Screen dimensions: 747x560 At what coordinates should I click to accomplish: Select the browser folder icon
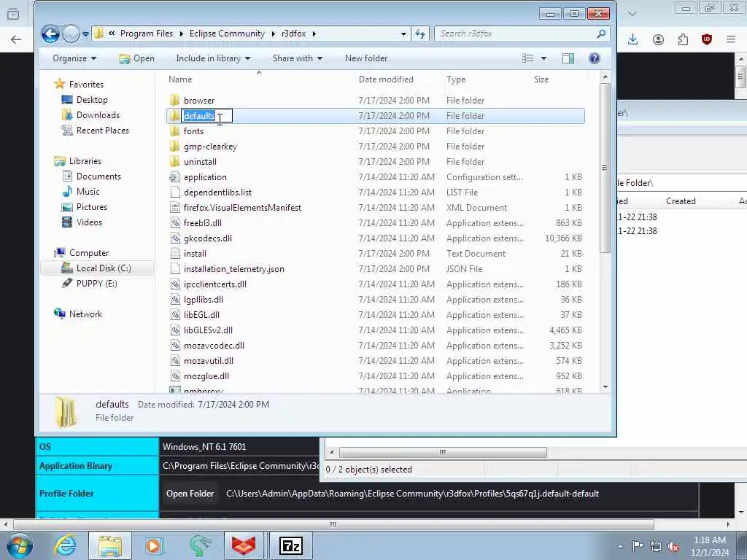[175, 100]
